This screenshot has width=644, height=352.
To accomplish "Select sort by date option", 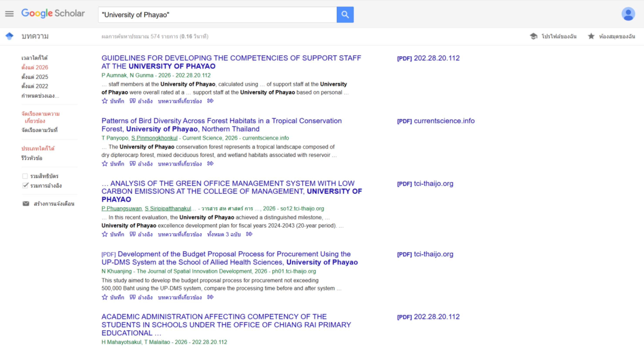I will [40, 130].
